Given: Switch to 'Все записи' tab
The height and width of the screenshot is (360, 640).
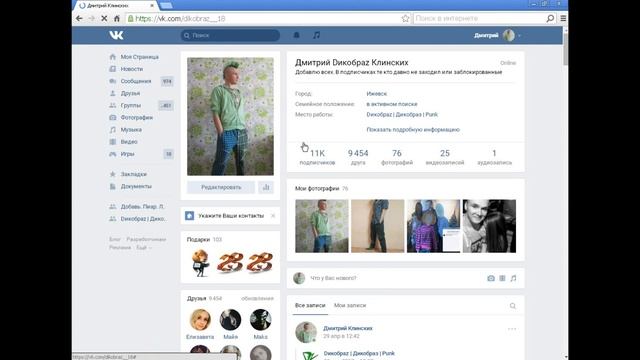Looking at the screenshot, I should [x=310, y=305].
